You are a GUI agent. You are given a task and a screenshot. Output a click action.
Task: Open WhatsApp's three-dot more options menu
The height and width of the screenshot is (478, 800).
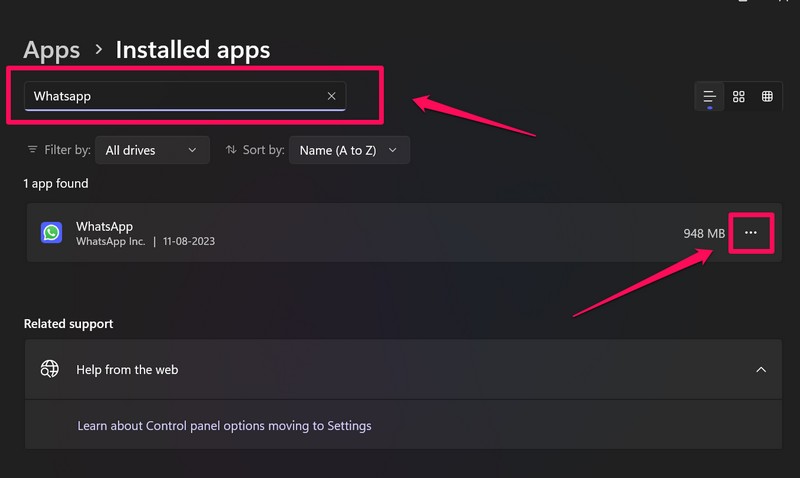751,233
